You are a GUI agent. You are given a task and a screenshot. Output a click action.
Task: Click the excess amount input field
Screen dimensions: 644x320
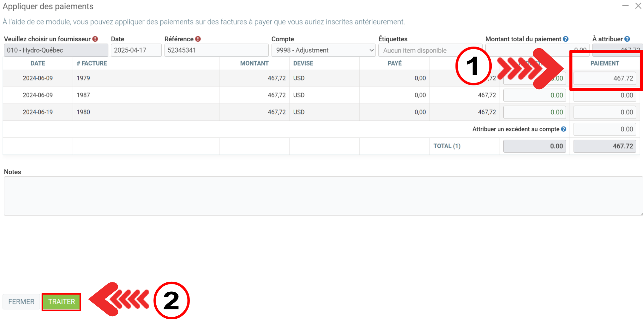[x=604, y=129]
